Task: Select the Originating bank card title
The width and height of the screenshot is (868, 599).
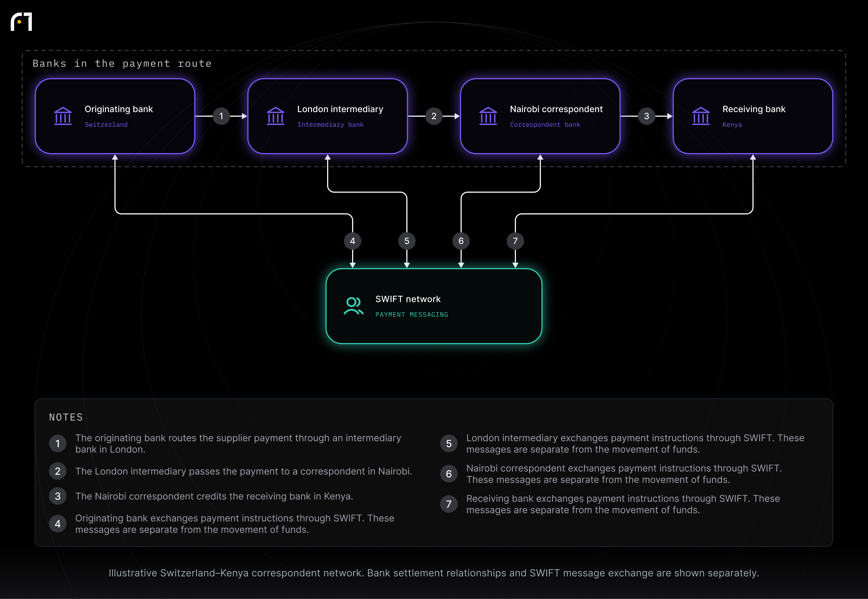Action: (119, 109)
